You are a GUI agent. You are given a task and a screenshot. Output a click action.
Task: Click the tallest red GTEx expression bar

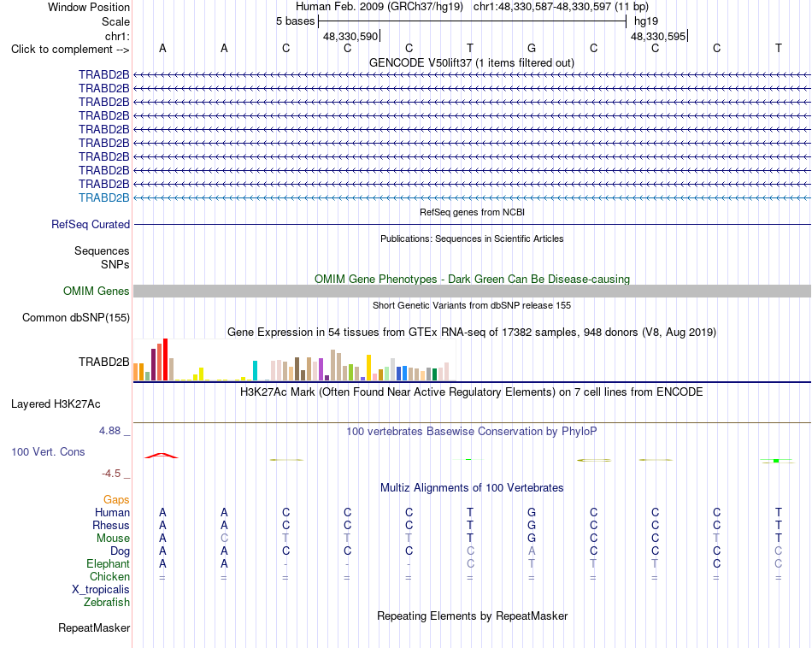click(x=165, y=360)
